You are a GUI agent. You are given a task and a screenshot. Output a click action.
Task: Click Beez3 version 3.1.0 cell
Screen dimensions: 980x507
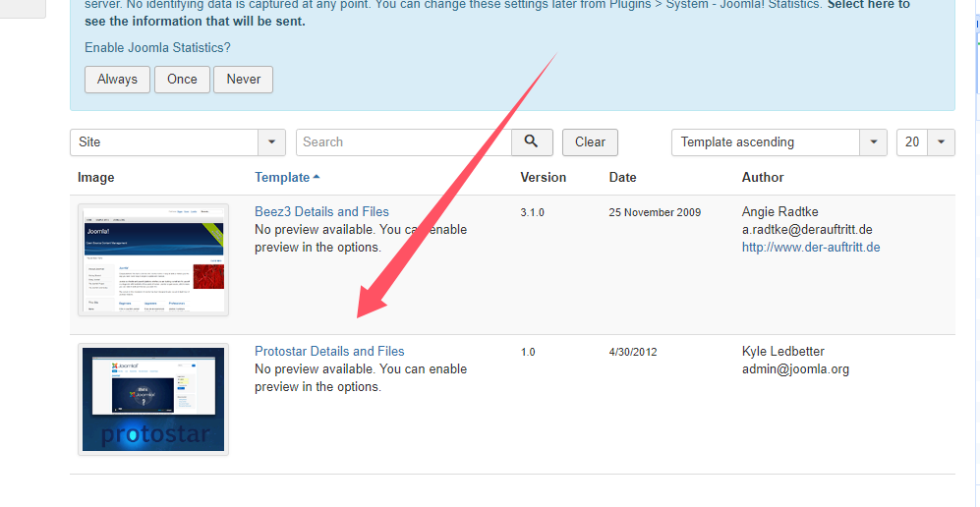[533, 212]
